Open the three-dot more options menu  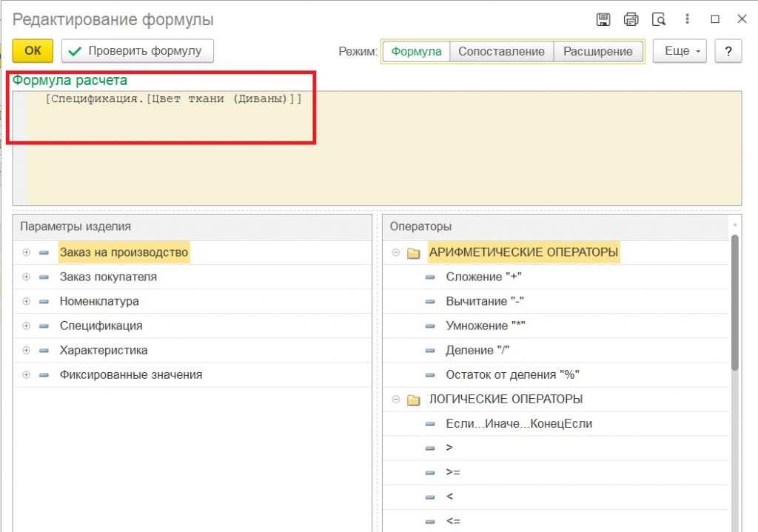tap(687, 18)
